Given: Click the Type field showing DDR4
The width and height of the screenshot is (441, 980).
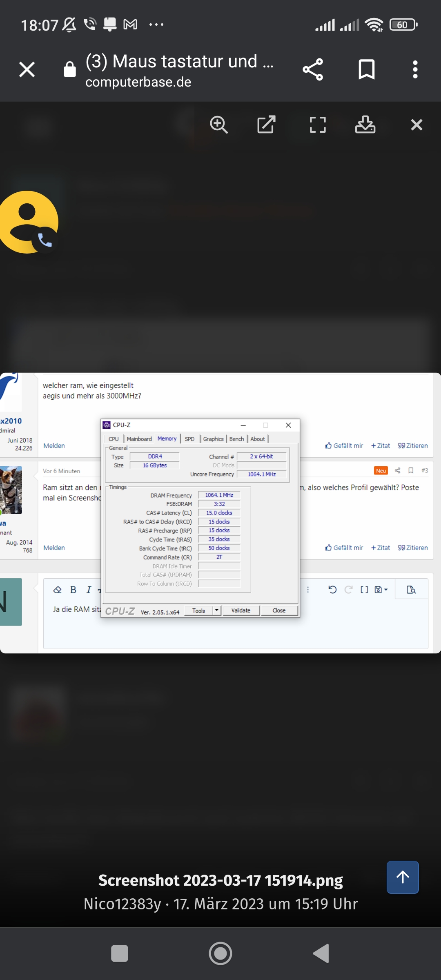Looking at the screenshot, I should pos(155,457).
